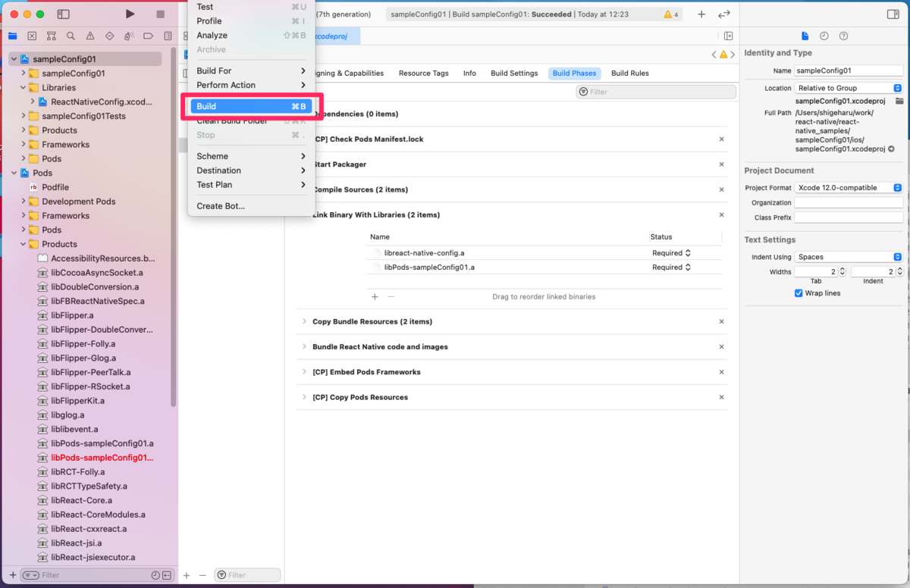Open the Destination submenu

[251, 170]
